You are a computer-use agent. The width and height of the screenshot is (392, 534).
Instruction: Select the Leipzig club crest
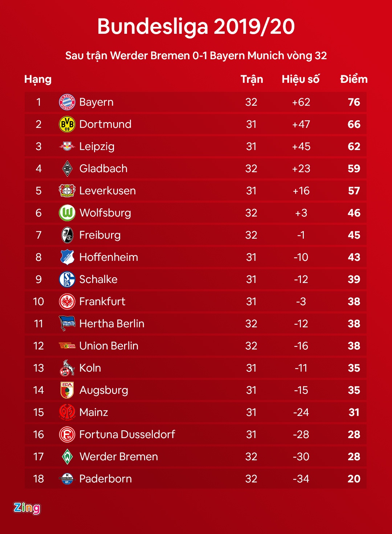[x=67, y=146]
